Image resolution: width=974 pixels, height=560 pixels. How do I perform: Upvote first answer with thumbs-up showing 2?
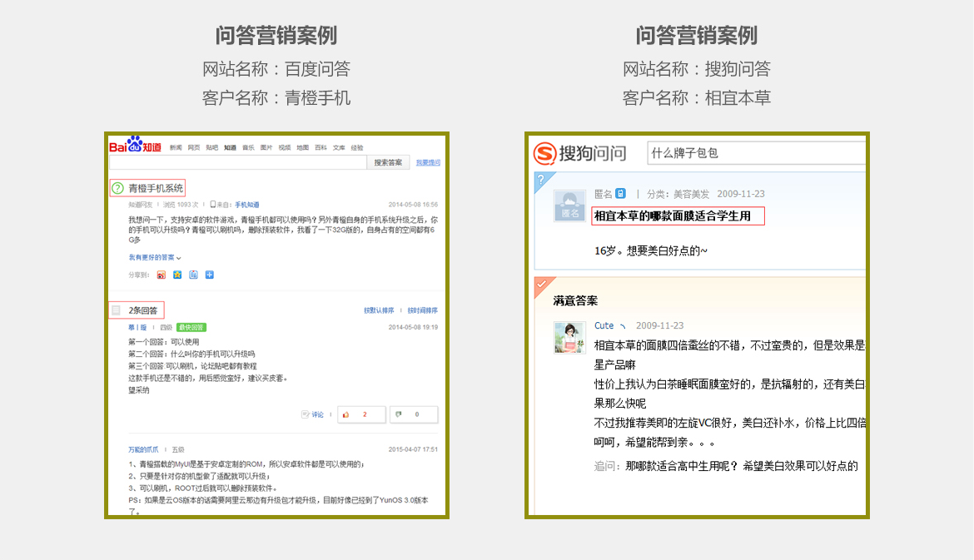(x=361, y=414)
